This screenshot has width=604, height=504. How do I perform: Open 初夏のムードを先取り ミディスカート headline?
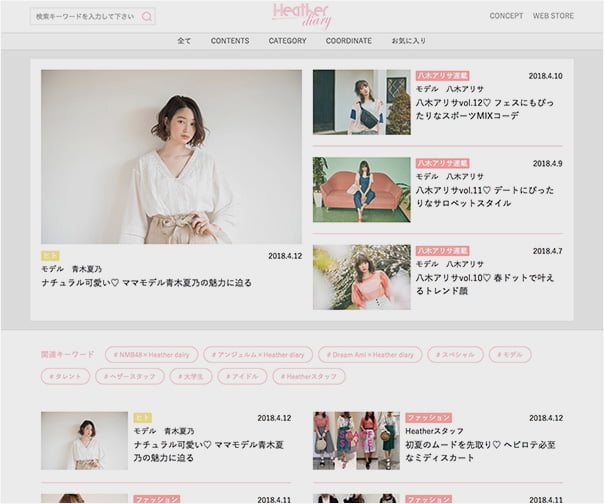pyautogui.click(x=480, y=451)
